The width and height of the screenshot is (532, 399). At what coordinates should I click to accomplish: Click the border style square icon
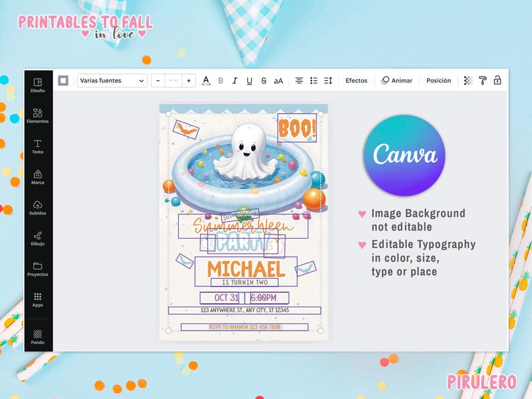[63, 80]
